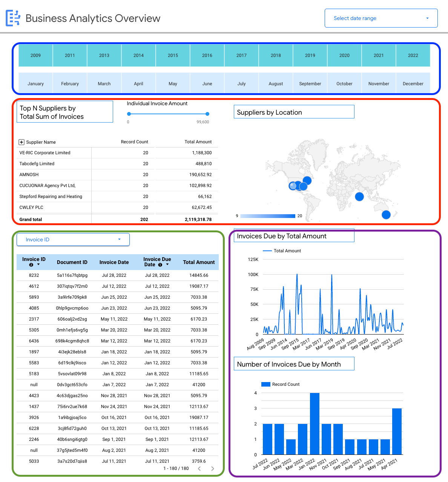
Task: Open the Select date range dropdown
Action: 381,18
